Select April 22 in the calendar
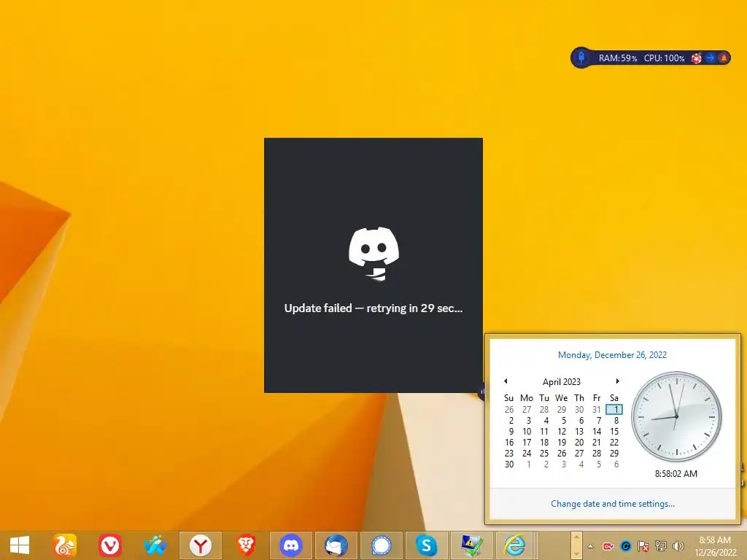 click(x=614, y=443)
